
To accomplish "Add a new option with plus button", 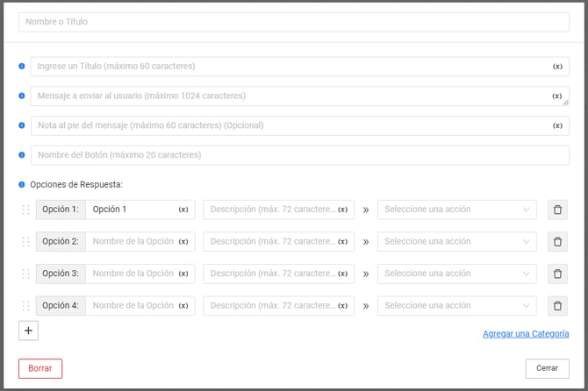I will [28, 331].
